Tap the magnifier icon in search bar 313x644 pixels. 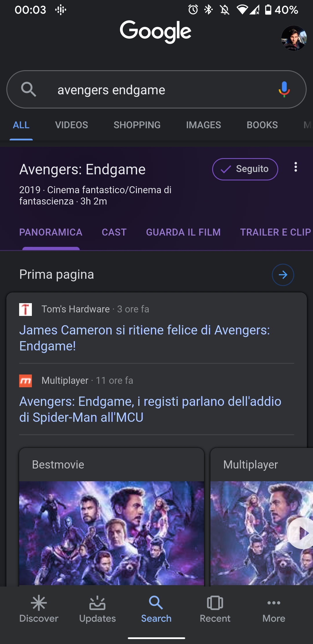(28, 89)
